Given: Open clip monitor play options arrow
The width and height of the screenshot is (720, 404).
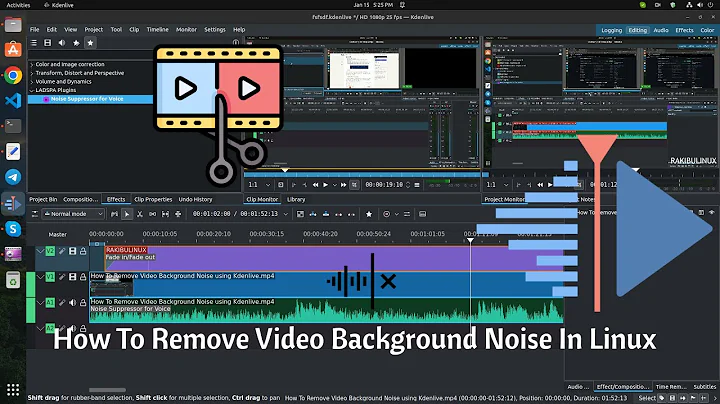Looking at the screenshot, I should point(335,185).
